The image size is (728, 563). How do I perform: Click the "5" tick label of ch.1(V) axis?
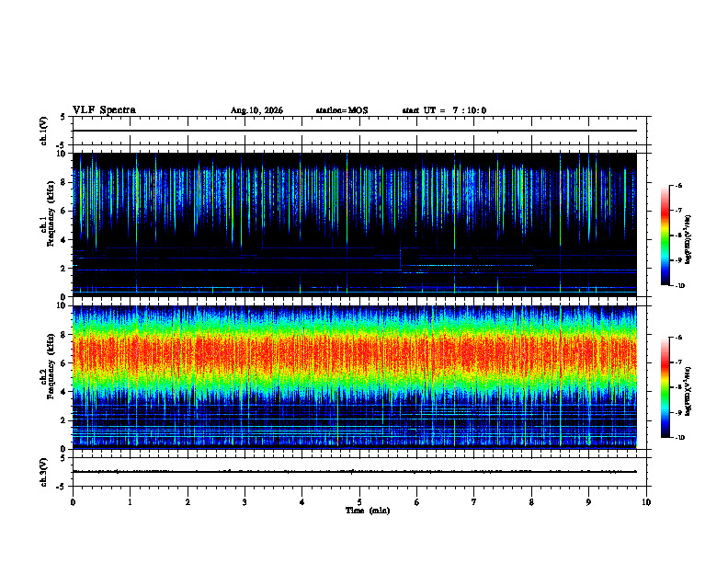coord(63,117)
